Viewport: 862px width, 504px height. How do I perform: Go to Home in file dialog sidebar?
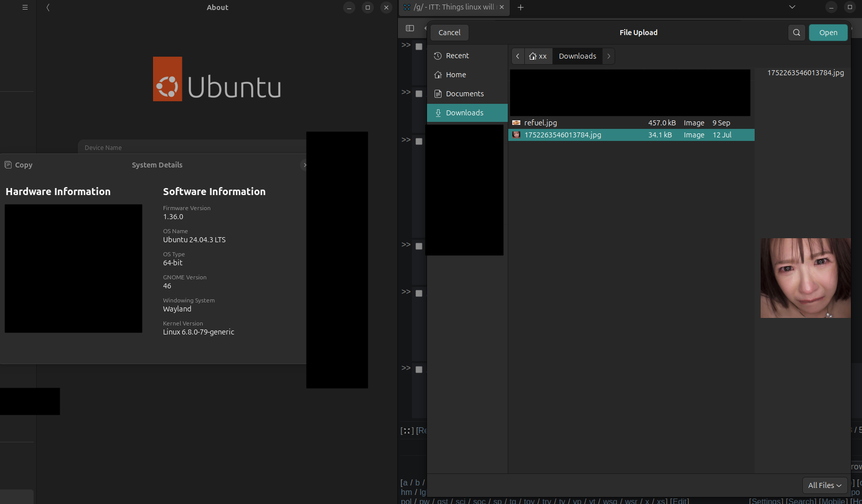[x=467, y=75]
